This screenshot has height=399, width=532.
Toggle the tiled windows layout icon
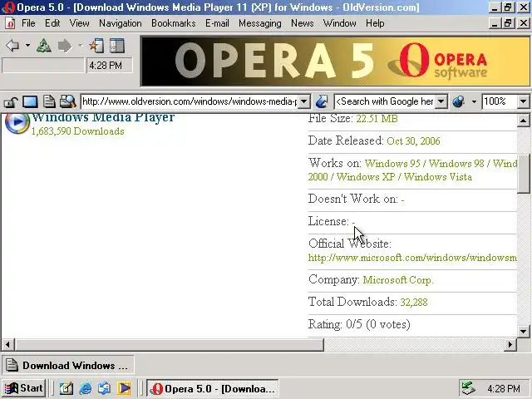(117, 46)
